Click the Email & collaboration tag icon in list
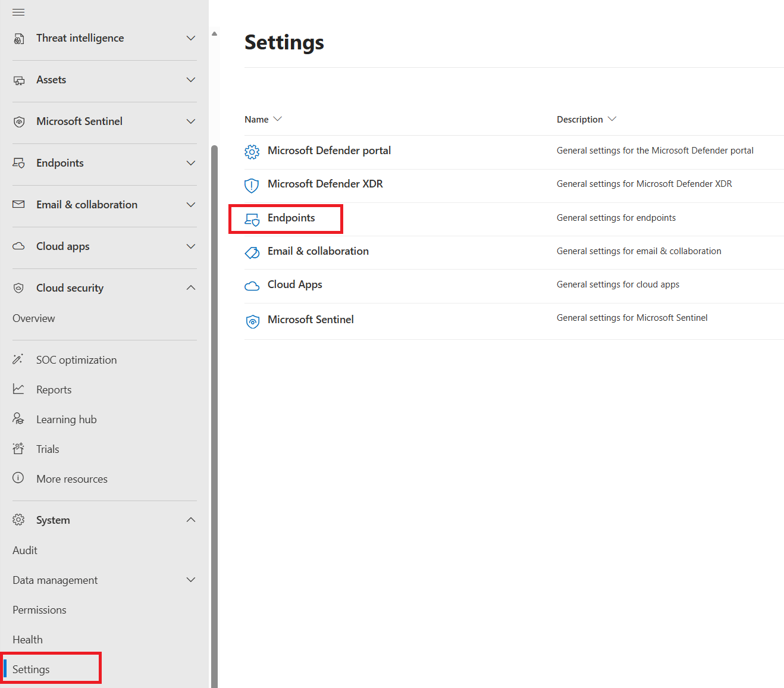This screenshot has width=784, height=688. pyautogui.click(x=252, y=252)
